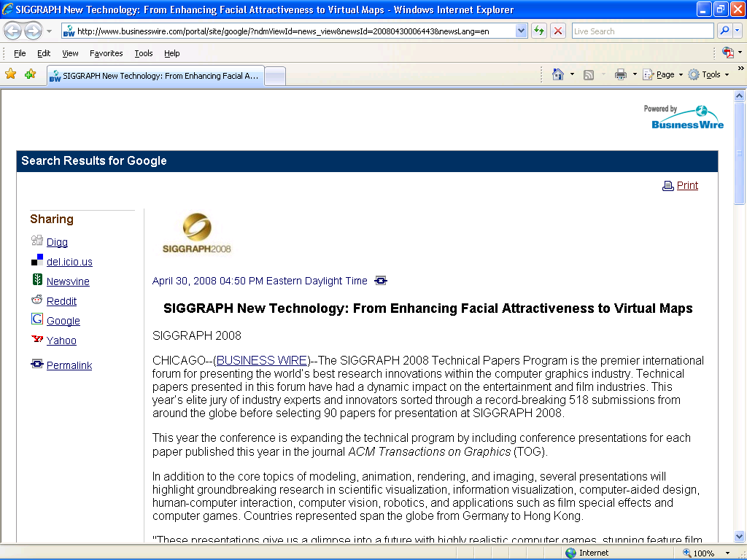Click the Internet Explorer title bar icon
This screenshot has width=747, height=560.
point(7,9)
